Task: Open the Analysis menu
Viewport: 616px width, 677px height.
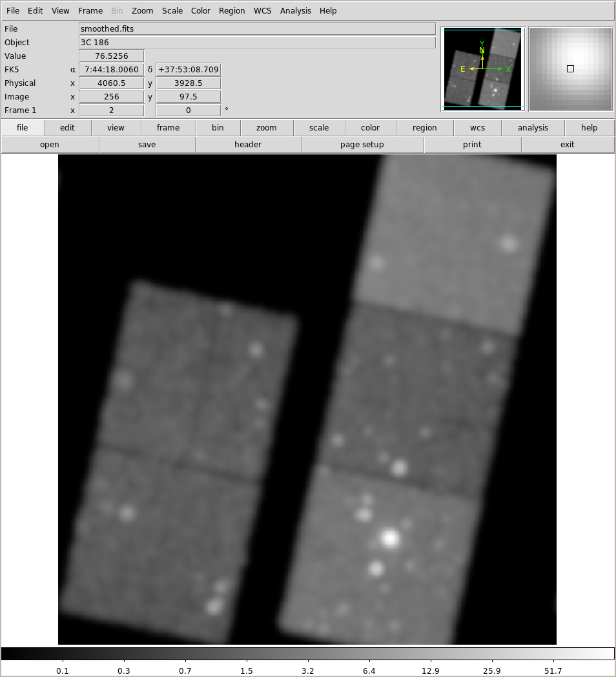Action: pos(295,11)
